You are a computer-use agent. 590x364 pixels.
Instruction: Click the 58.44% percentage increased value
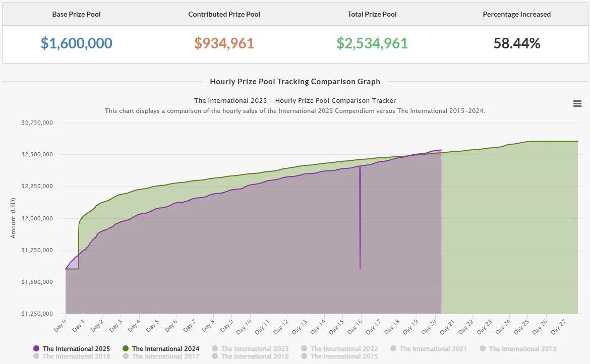tap(517, 43)
